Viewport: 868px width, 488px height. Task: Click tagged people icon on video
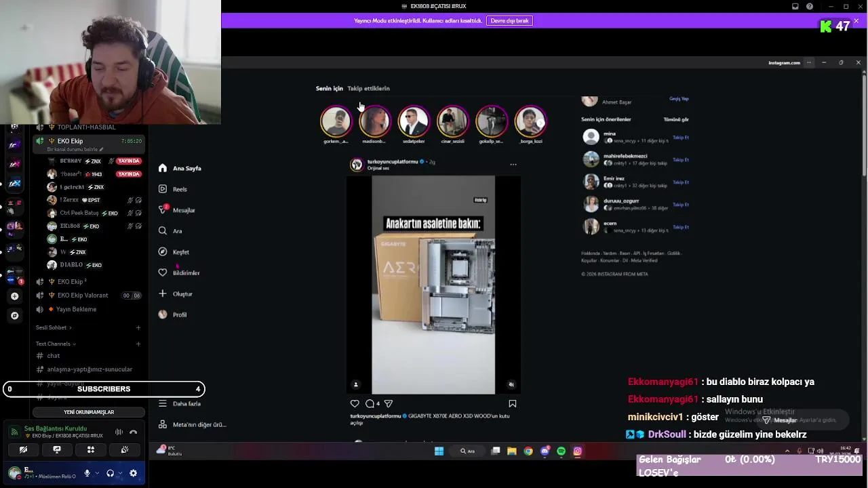pyautogui.click(x=356, y=384)
